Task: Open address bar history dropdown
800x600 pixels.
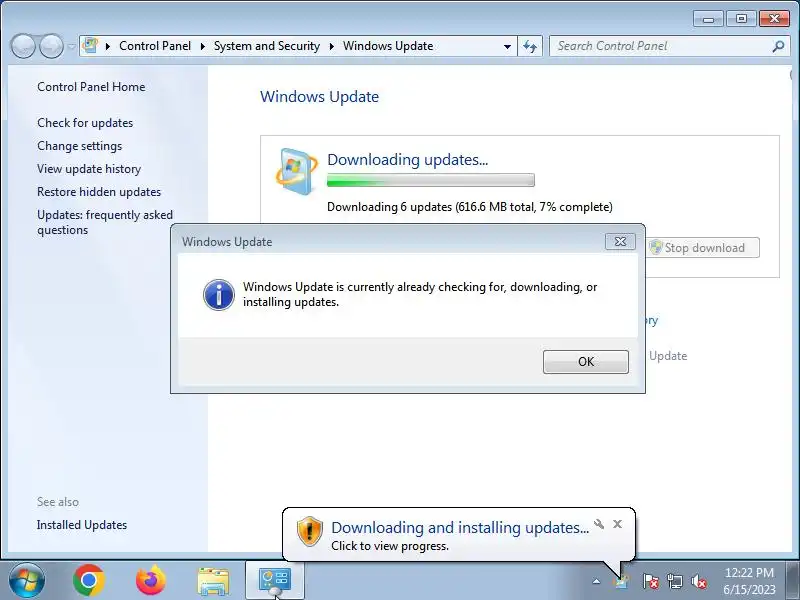Action: pyautogui.click(x=507, y=46)
